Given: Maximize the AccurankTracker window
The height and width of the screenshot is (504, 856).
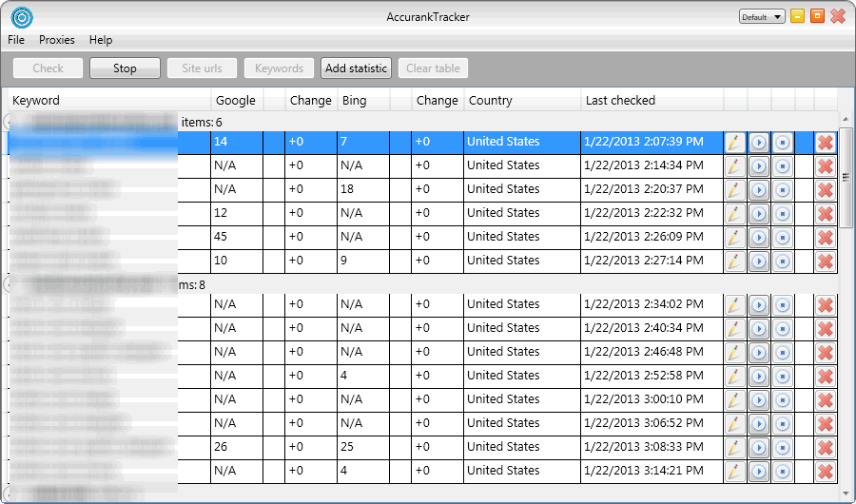Looking at the screenshot, I should pyautogui.click(x=817, y=16).
